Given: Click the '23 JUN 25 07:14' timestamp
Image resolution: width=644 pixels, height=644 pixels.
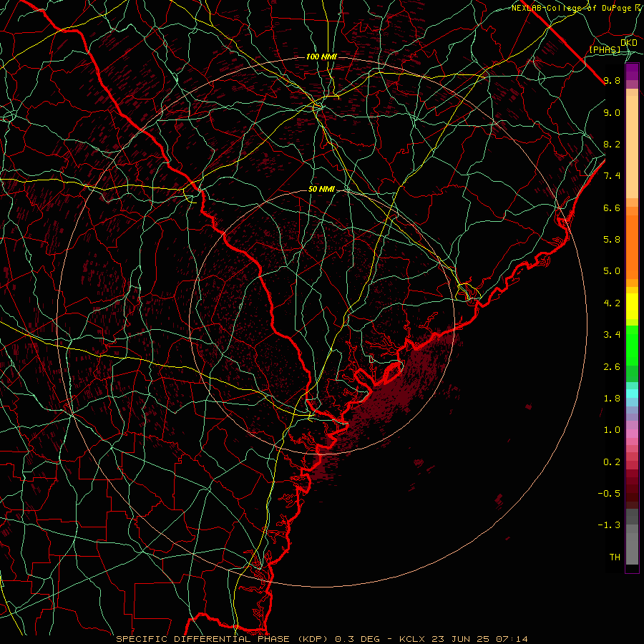Looking at the screenshot, I should (481, 639).
